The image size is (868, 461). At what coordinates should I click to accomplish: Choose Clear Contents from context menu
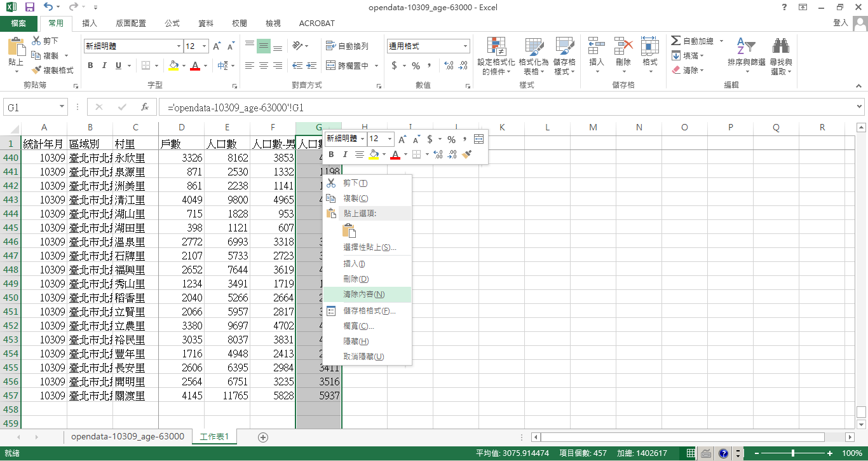(x=363, y=294)
